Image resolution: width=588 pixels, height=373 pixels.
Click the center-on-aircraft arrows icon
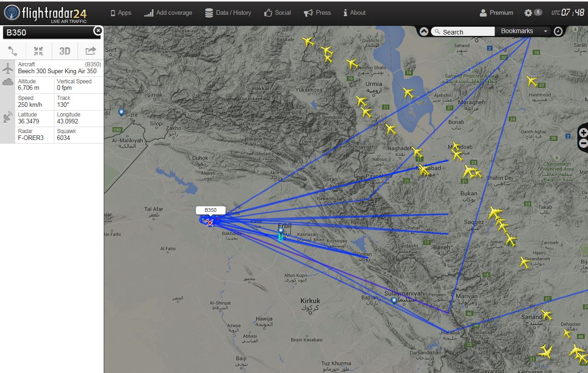click(39, 51)
